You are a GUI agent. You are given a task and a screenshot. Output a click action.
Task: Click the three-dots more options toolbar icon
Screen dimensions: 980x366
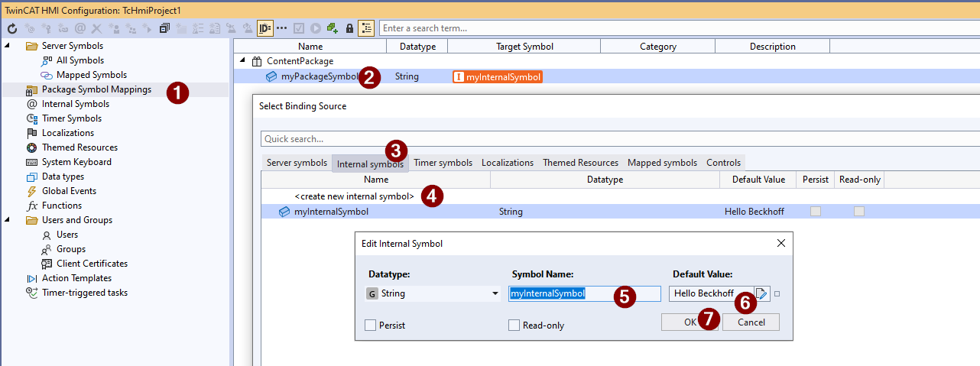(282, 28)
